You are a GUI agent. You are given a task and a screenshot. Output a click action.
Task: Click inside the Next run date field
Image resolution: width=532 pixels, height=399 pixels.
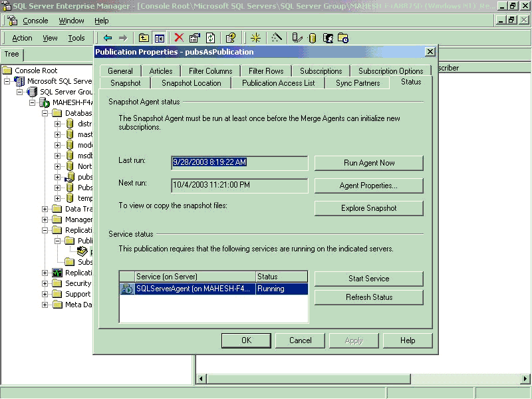tap(239, 186)
